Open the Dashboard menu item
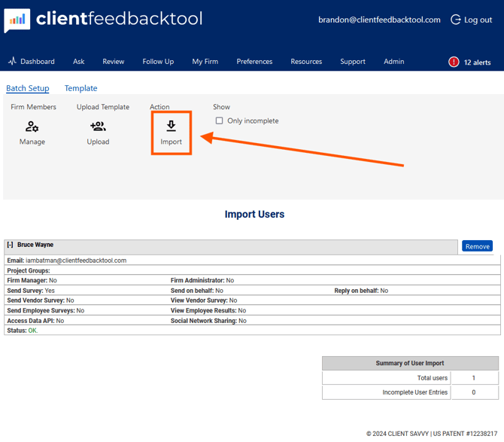Viewport: 504px width, 442px height. coord(38,62)
